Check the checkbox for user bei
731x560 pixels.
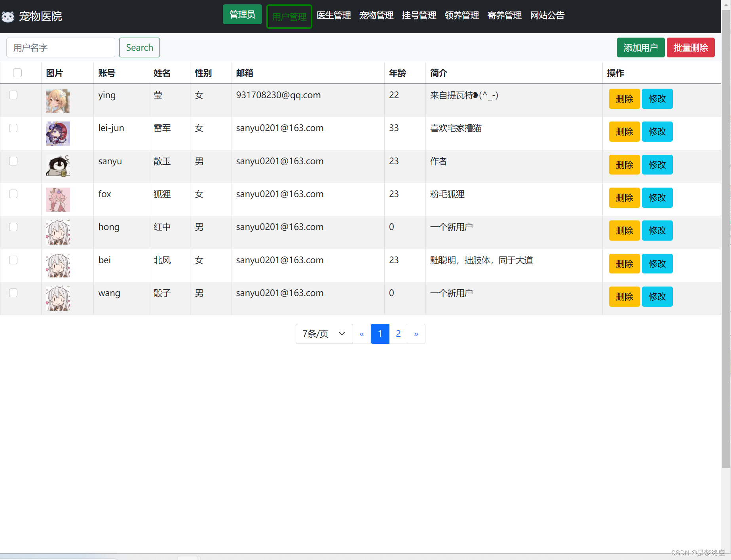click(13, 260)
